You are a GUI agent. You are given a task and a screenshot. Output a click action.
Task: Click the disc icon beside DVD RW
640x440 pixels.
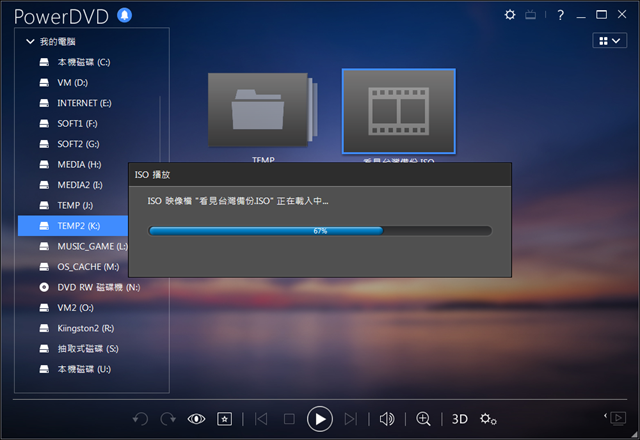pos(44,287)
